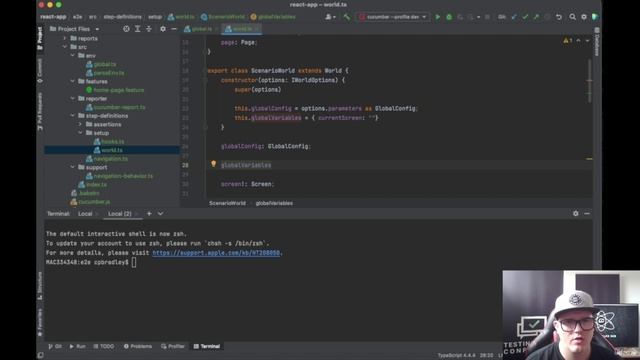Open IDE settings gear in top toolbar
The image size is (640, 360).
pos(584,17)
